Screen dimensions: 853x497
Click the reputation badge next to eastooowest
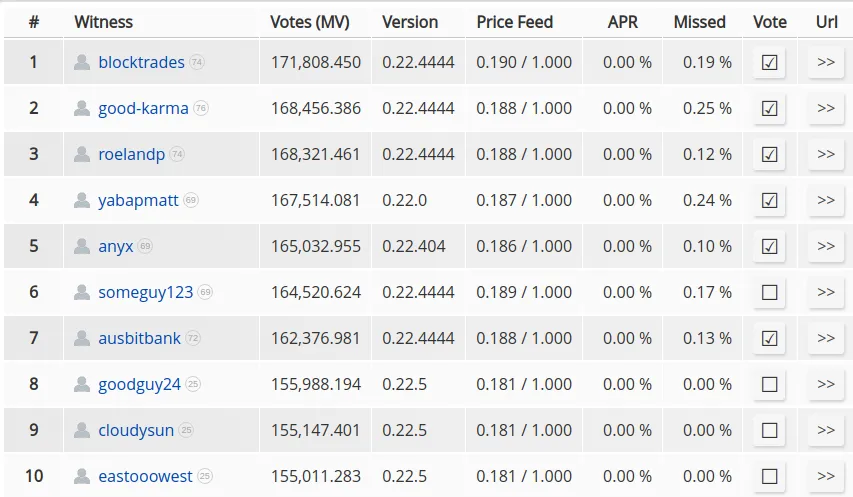pyautogui.click(x=205, y=476)
